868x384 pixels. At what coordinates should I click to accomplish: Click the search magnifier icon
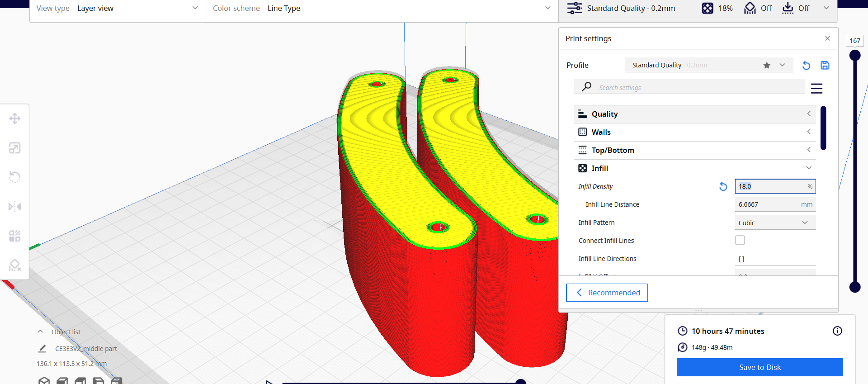pos(587,86)
